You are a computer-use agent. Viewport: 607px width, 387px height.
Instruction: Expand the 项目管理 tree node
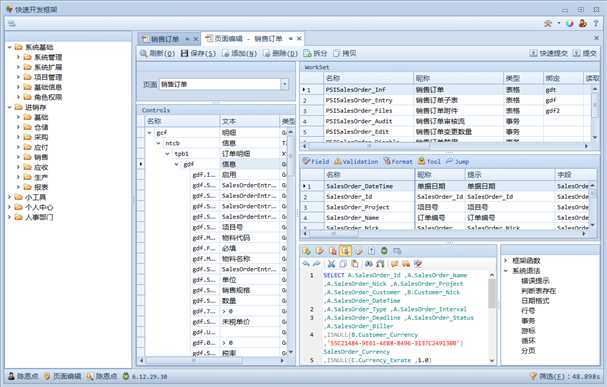click(x=18, y=77)
